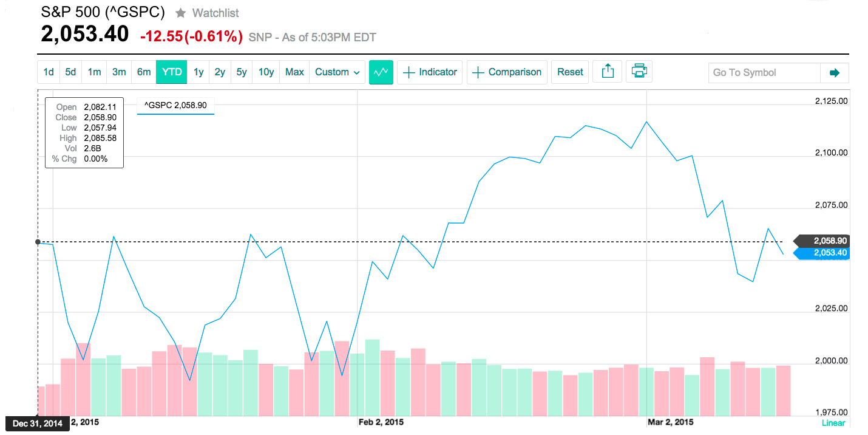Open the ^GSPC 2,058.90 legend label

click(x=175, y=106)
